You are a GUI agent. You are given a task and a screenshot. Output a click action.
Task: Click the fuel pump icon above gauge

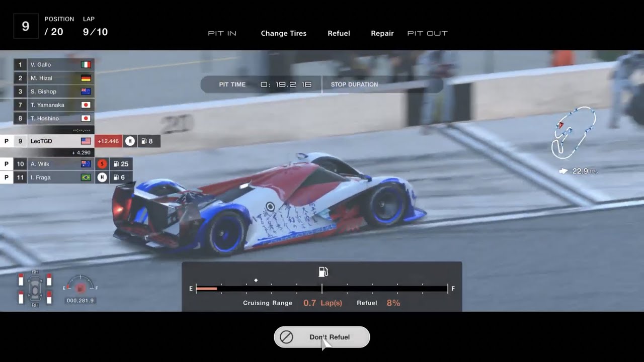click(x=323, y=272)
